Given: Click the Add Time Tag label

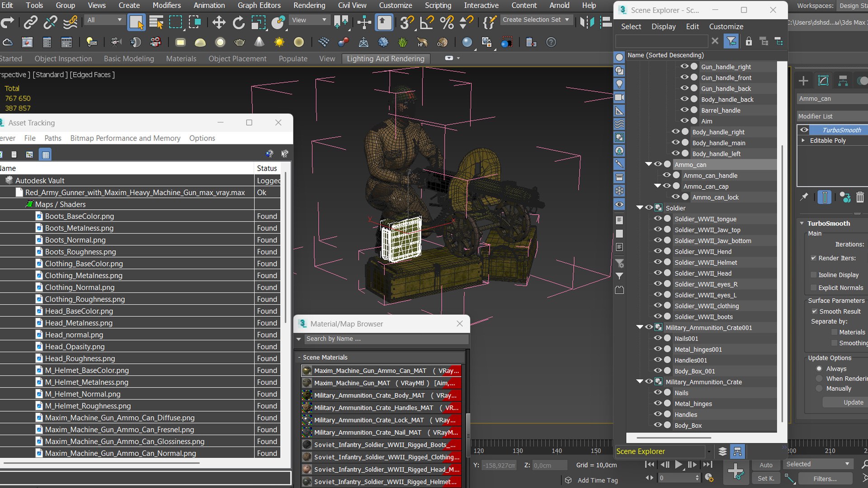Looking at the screenshot, I should 597,480.
